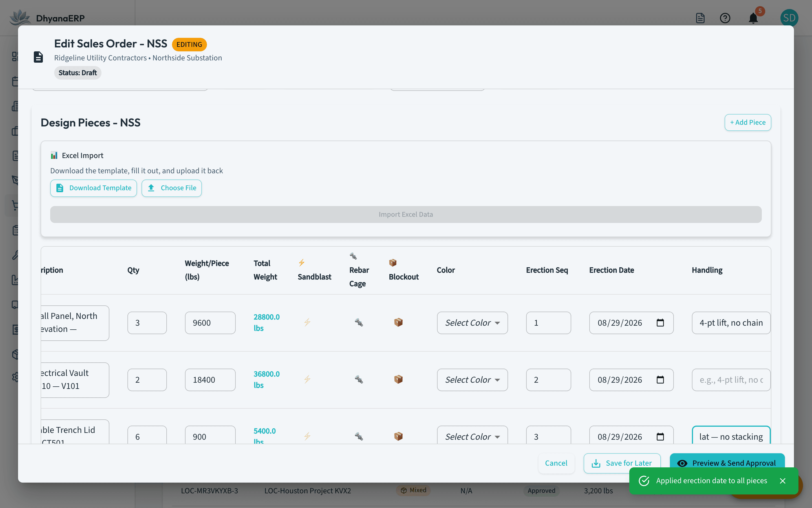The height and width of the screenshot is (508, 812).
Task: Toggle Sandblast for the Cable Trench Lid row
Action: point(307,436)
